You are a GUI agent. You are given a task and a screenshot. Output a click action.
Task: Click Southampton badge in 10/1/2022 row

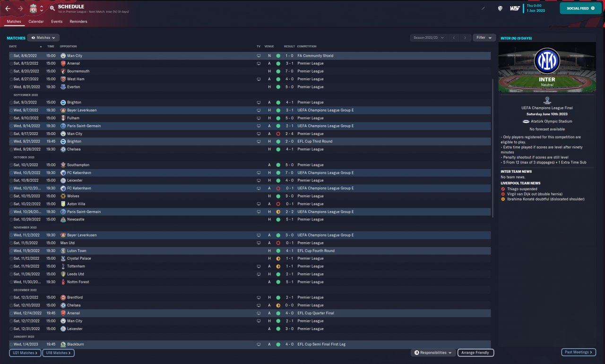coord(63,165)
